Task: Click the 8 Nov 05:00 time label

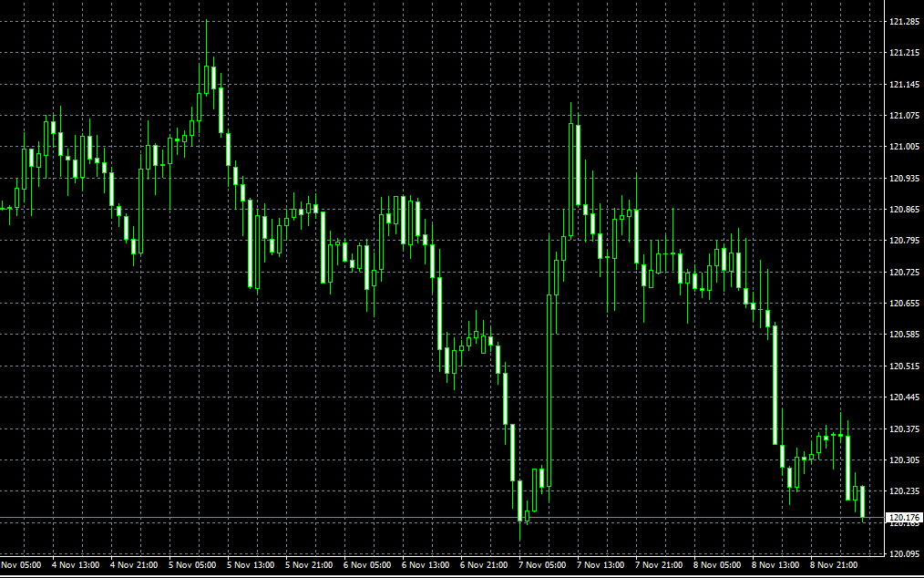Action: 717,565
